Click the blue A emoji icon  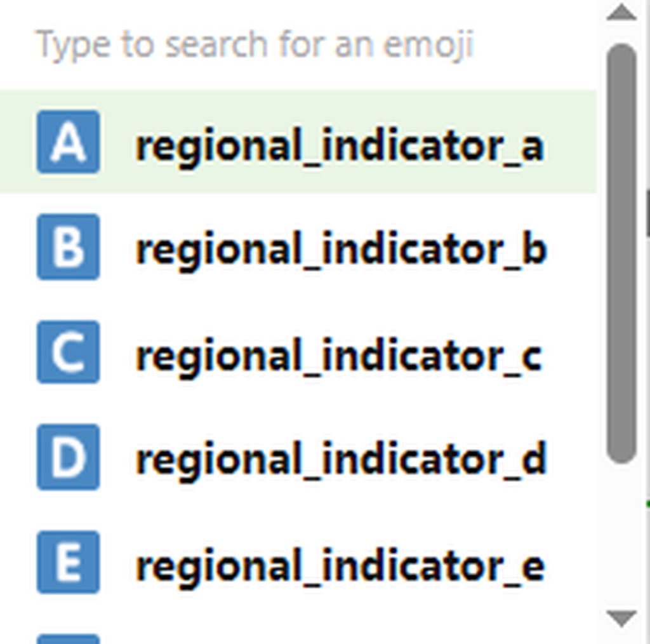[68, 142]
